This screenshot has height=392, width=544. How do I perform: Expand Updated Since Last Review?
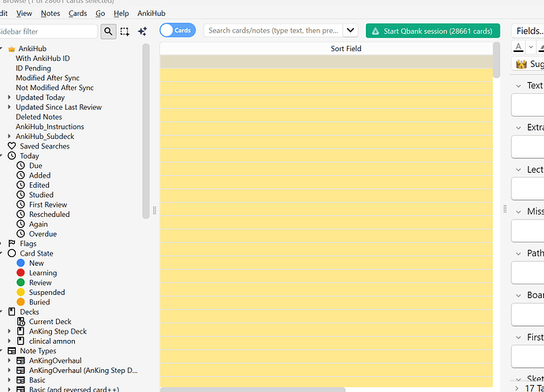pos(9,107)
